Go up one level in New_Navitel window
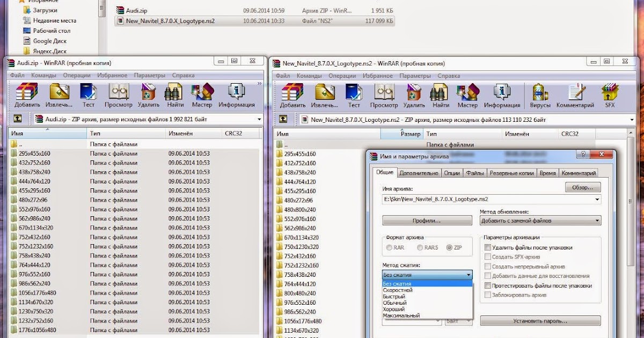 point(284,119)
